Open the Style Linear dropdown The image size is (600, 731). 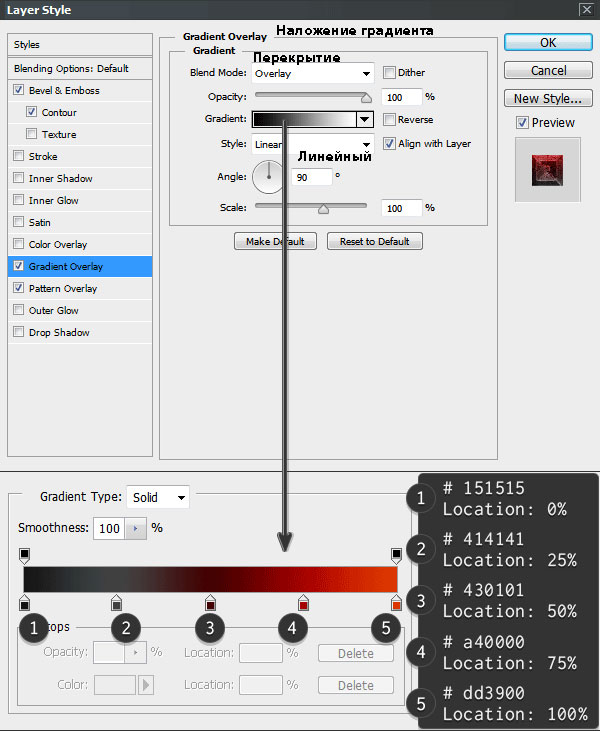(312, 144)
